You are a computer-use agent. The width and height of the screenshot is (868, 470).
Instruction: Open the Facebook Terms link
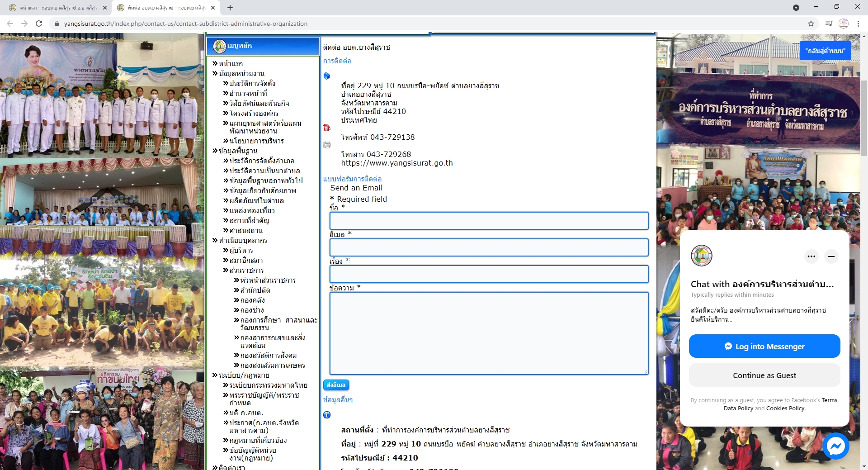point(829,400)
